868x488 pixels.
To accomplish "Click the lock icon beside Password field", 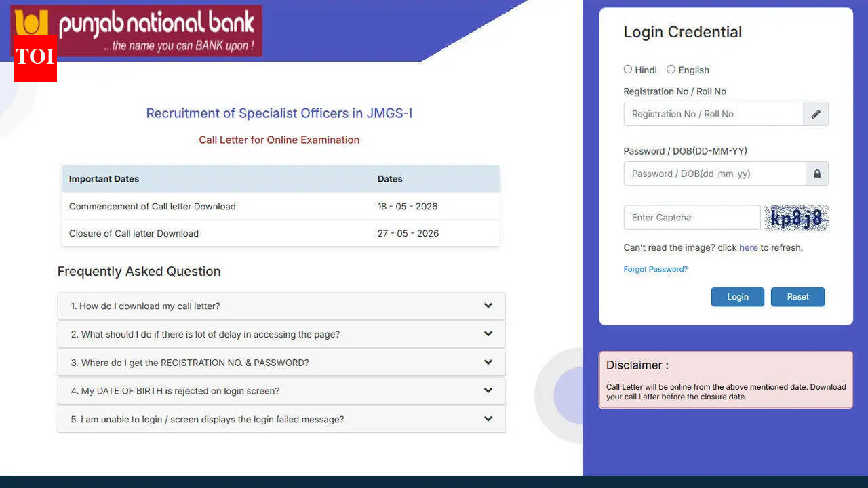I will pos(817,174).
